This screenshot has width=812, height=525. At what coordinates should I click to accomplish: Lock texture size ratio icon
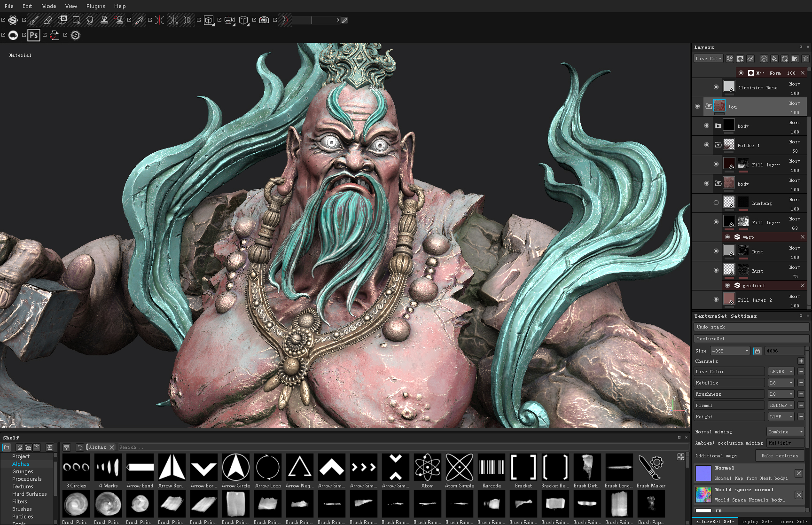(757, 351)
